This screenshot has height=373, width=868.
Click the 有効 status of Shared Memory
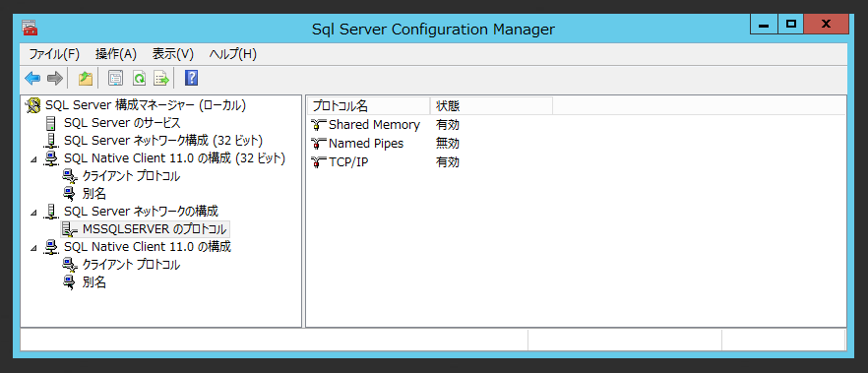[x=448, y=125]
